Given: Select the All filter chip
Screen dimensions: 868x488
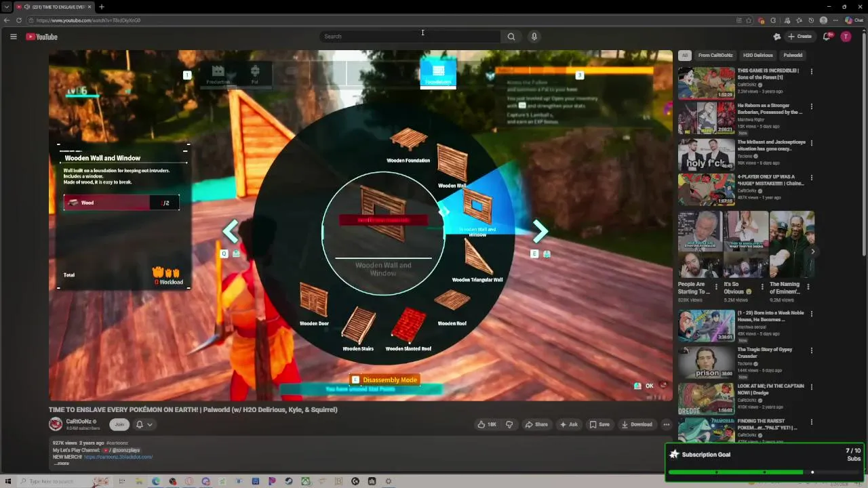Looking at the screenshot, I should click(685, 56).
